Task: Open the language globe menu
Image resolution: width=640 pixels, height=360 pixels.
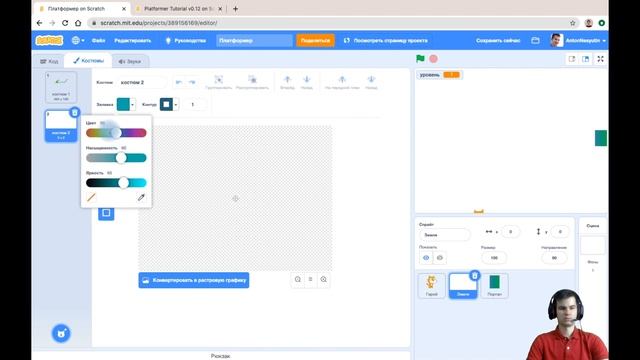Action: (x=78, y=40)
